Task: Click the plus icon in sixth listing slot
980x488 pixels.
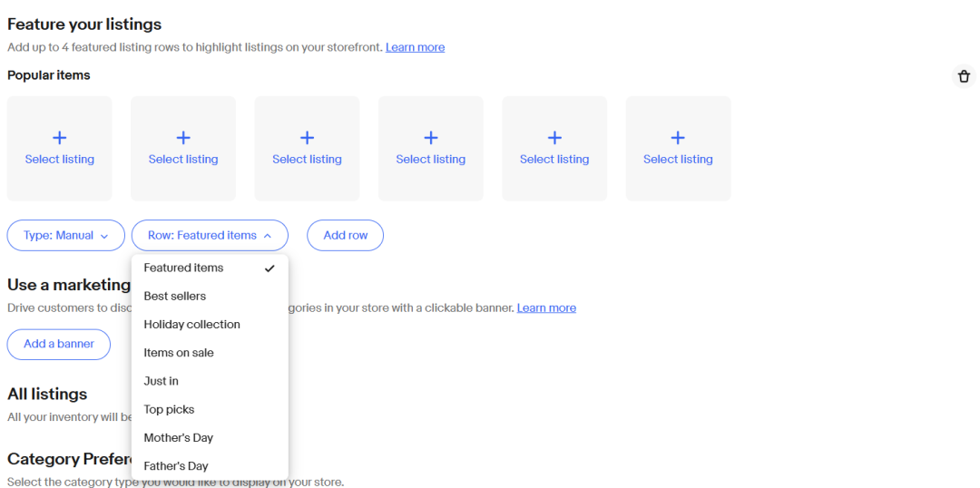Action: 678,138
